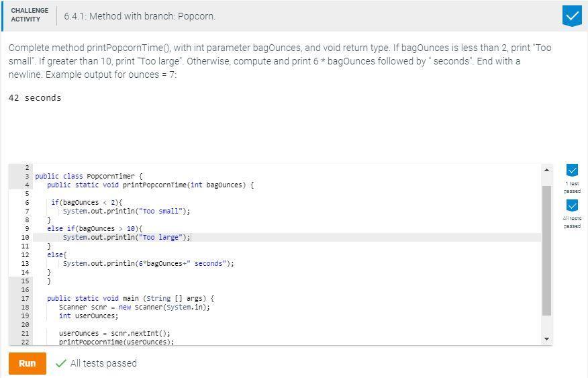Click the Challenge Activity header label

point(30,15)
